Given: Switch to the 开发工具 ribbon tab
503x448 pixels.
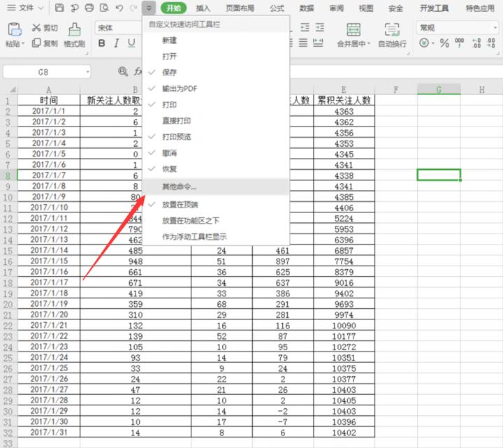Looking at the screenshot, I should click(435, 8).
